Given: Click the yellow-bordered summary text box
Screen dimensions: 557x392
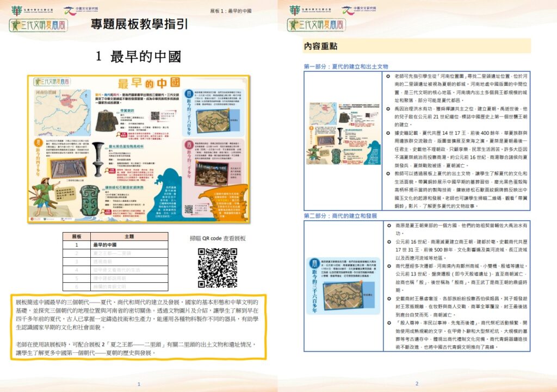Looking at the screenshot, I should coord(139,328).
